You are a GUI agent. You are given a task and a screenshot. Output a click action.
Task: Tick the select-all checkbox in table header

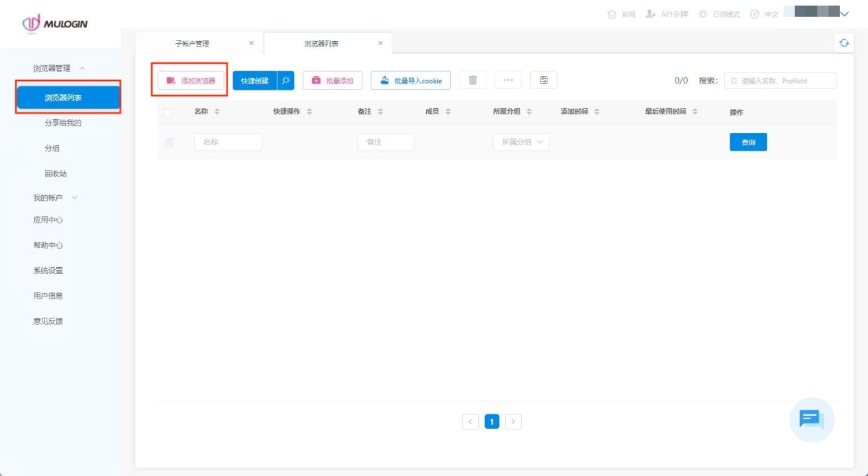tap(167, 112)
